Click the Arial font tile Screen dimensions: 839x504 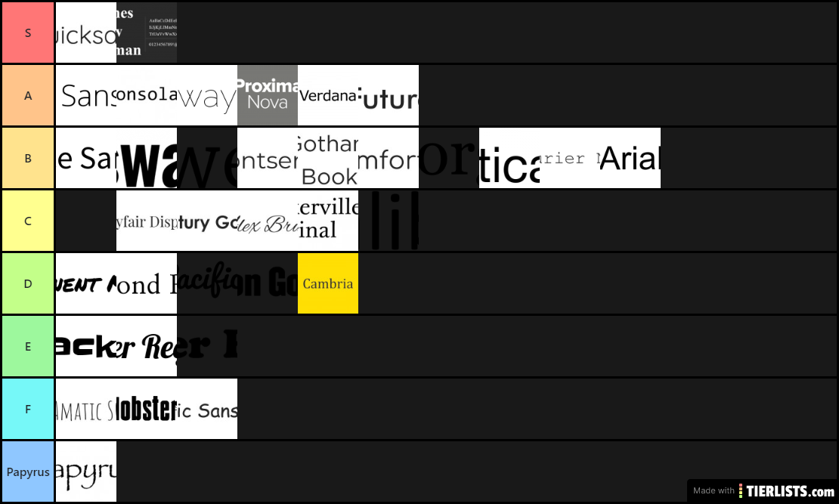point(630,158)
